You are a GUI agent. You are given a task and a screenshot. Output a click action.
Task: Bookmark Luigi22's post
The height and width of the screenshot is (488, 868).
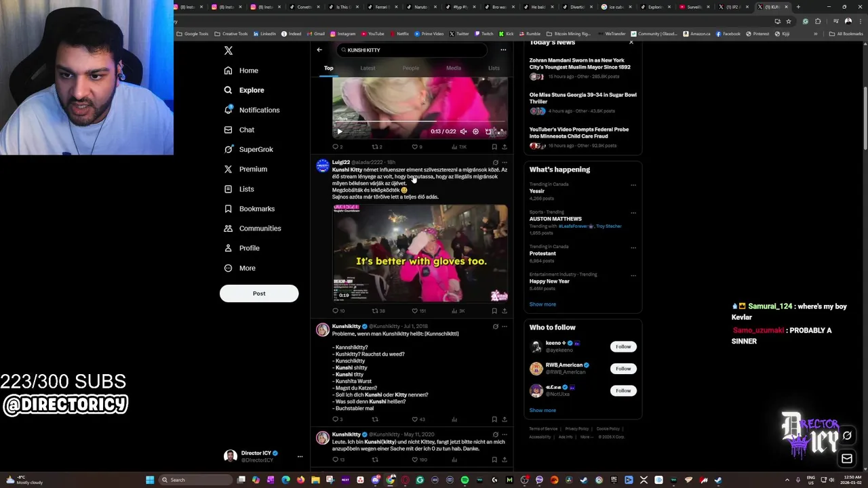pyautogui.click(x=494, y=311)
